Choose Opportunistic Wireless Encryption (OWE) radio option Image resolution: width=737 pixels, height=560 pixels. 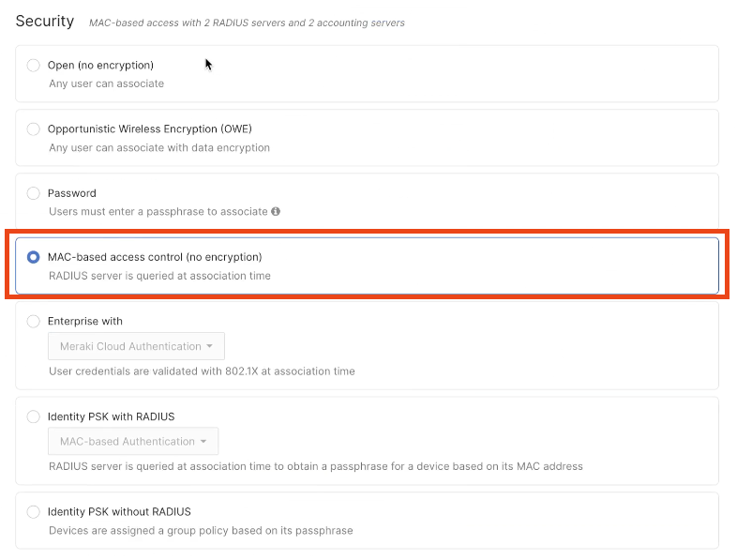click(x=34, y=129)
